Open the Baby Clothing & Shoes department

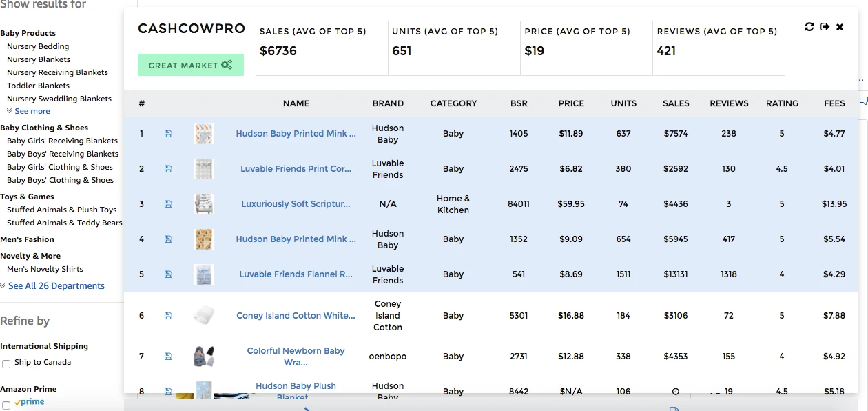click(44, 128)
